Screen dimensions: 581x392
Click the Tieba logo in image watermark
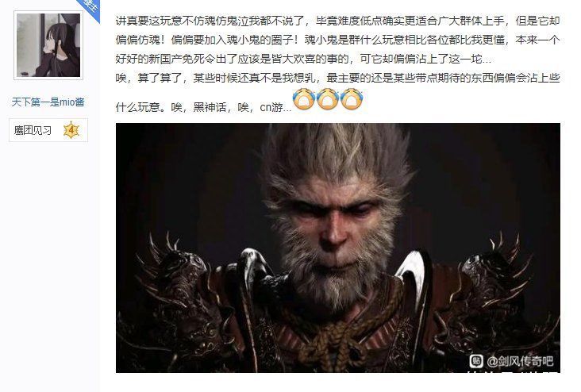(x=476, y=360)
